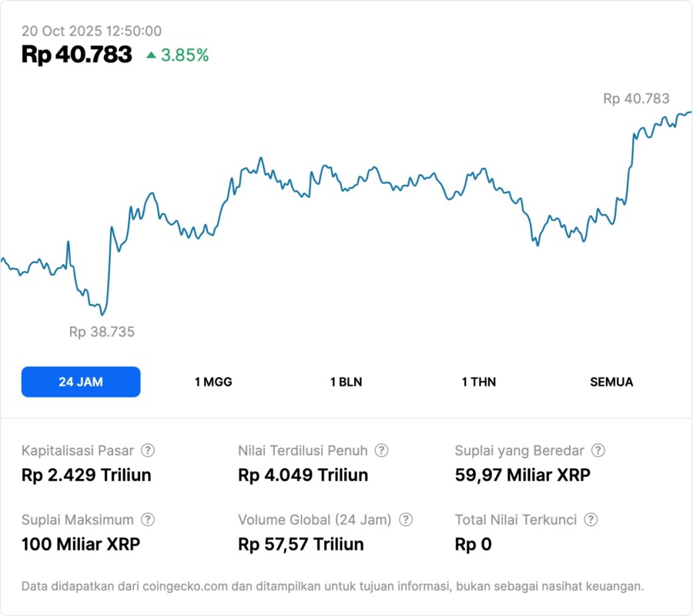Screen dimensions: 693x616
Task: Click the green price increase arrow
Action: [151, 55]
